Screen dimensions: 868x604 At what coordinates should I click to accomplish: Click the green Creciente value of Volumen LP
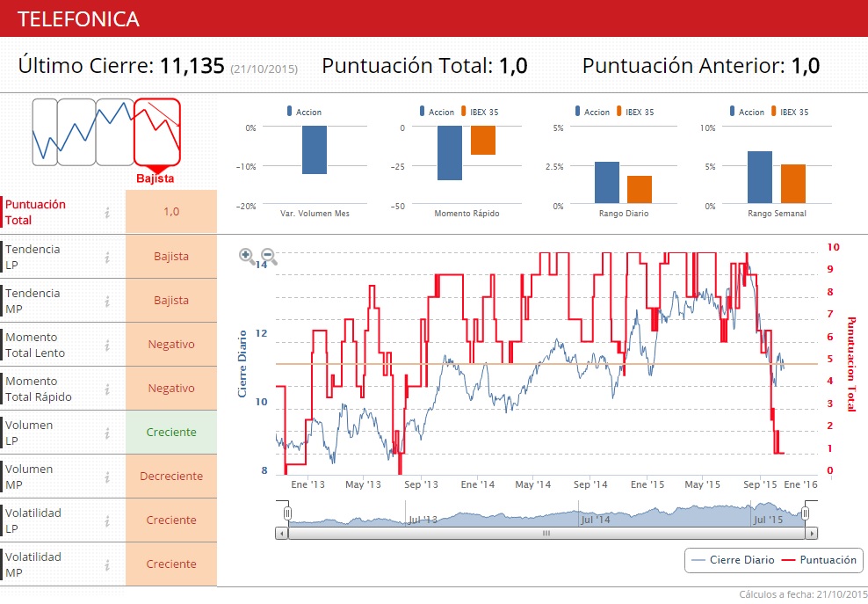pos(171,432)
